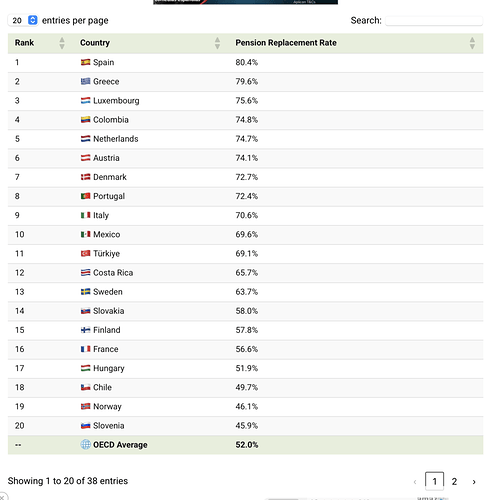Click the Colombia flag icon
Viewport: 496px width, 500px height.
coord(85,120)
